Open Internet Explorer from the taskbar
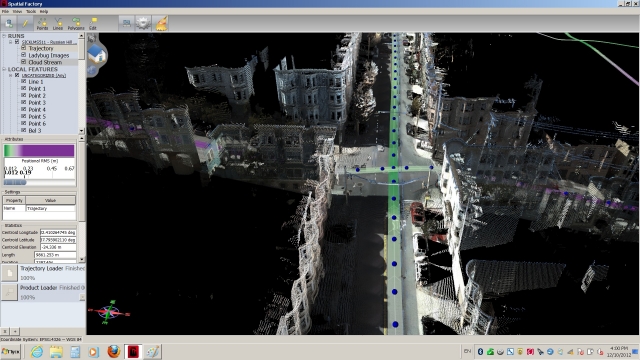This screenshot has height=360, width=640. tap(37, 351)
